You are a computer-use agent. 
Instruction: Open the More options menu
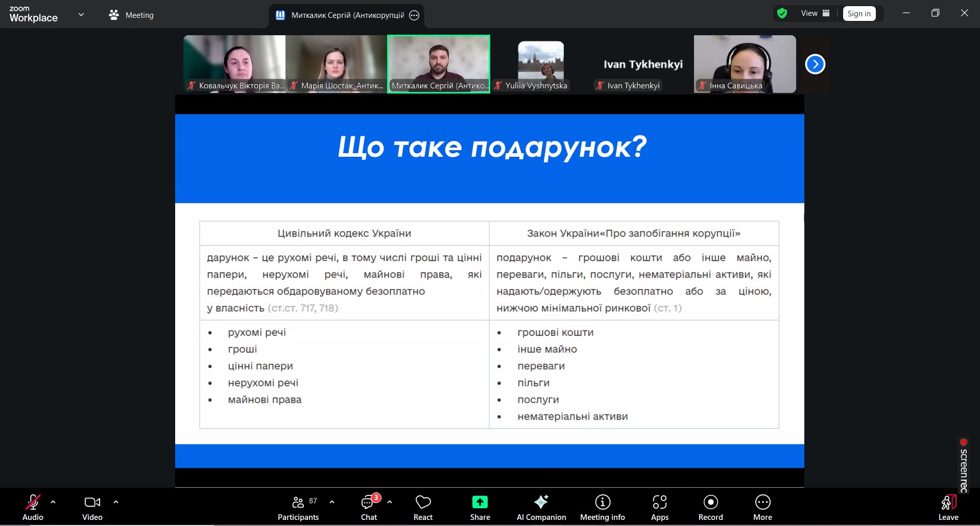pyautogui.click(x=762, y=508)
